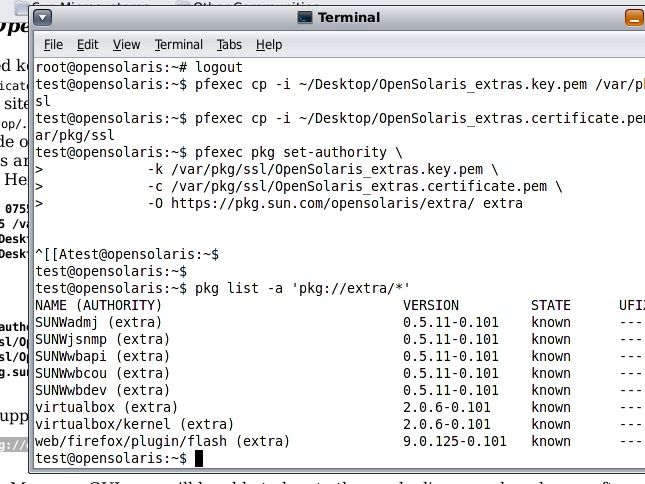Click the virtualbox/kernel (extra) package line
The height and width of the screenshot is (484, 645).
coord(135,424)
